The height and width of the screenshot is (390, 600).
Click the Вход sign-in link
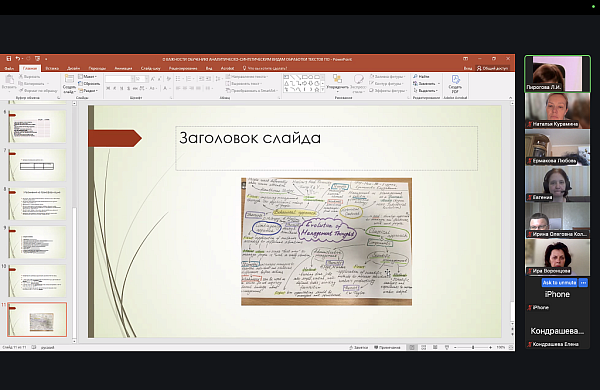[x=468, y=68]
